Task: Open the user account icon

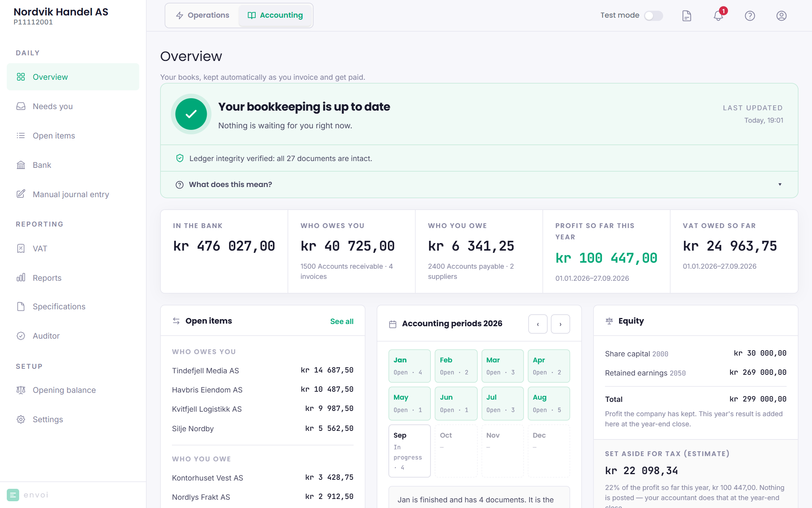Action: coord(781,15)
